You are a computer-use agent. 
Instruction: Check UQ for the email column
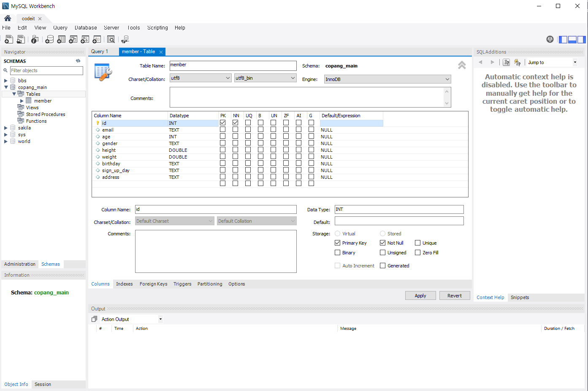(248, 129)
